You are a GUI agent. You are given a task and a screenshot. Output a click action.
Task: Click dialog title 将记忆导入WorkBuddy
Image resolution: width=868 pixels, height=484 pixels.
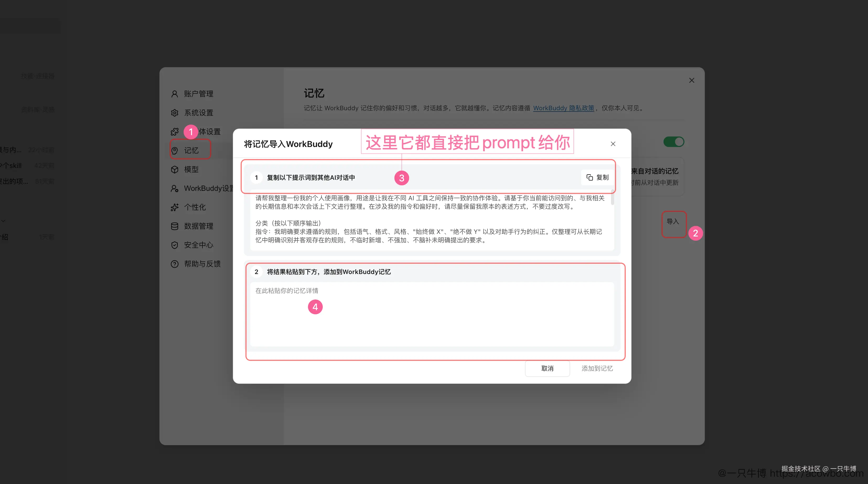288,144
